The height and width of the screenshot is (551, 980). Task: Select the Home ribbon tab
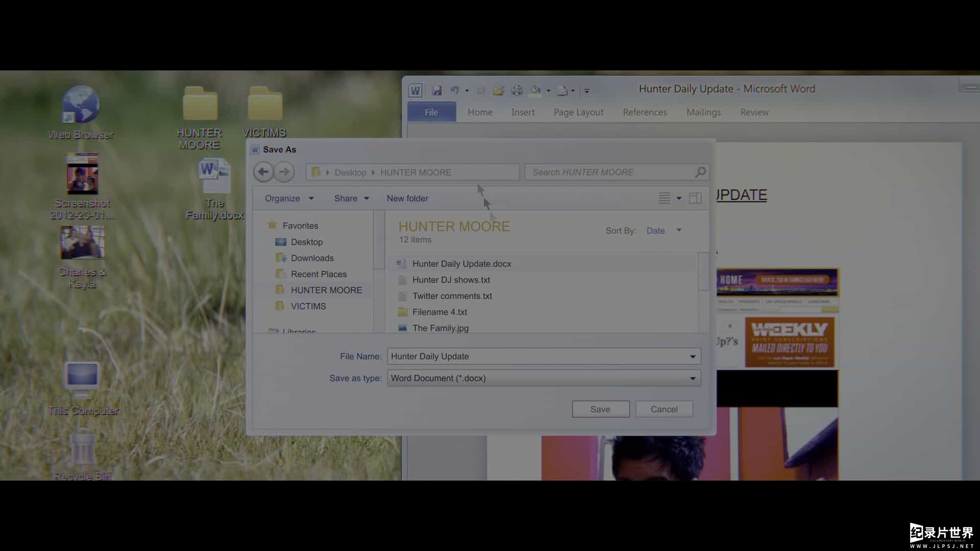481,112
